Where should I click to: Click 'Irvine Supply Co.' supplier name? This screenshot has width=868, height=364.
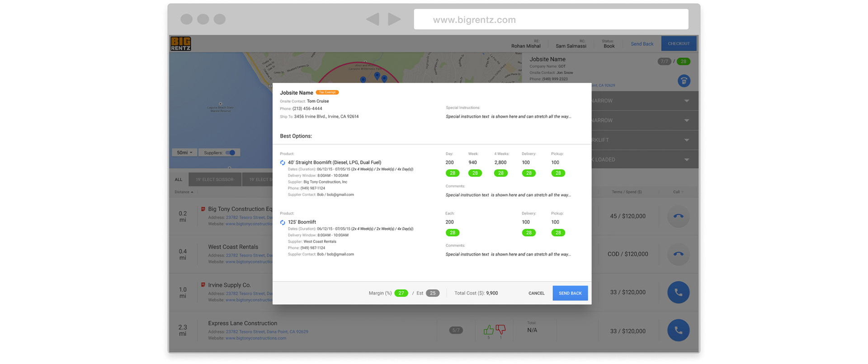point(229,285)
